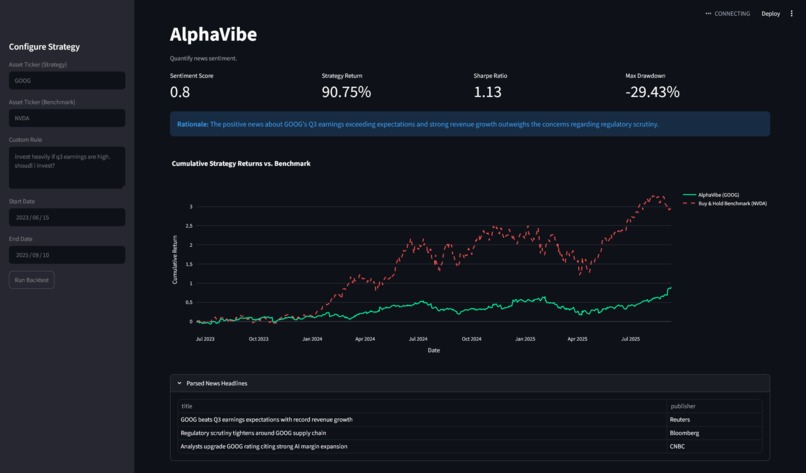Select the 'Analysts upgrade GOOG rating' headline cell
806x473 pixels.
(422, 446)
